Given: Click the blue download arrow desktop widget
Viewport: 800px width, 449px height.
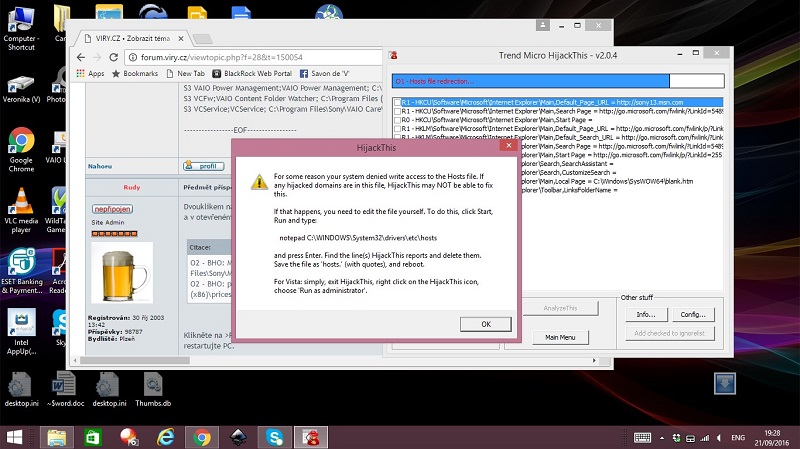Looking at the screenshot, I should point(725,384).
